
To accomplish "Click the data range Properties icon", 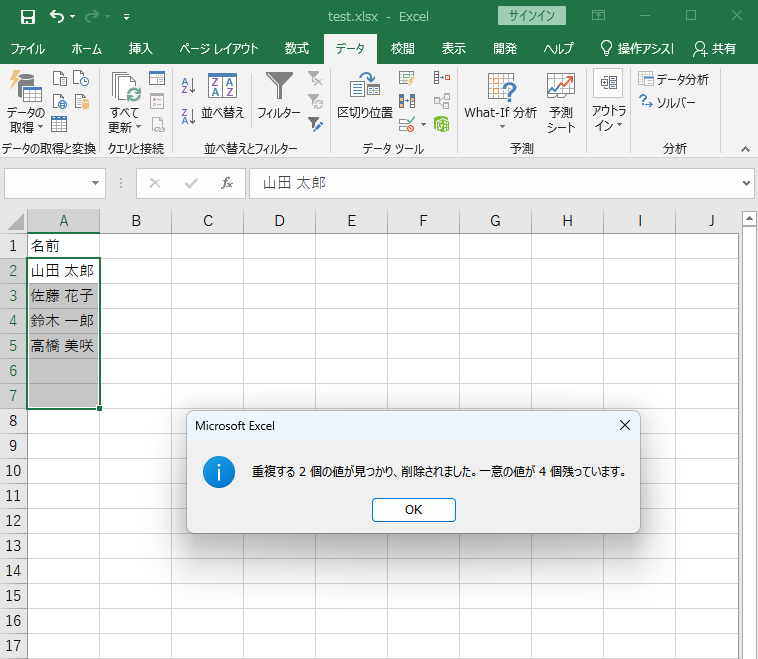I will pyautogui.click(x=157, y=102).
